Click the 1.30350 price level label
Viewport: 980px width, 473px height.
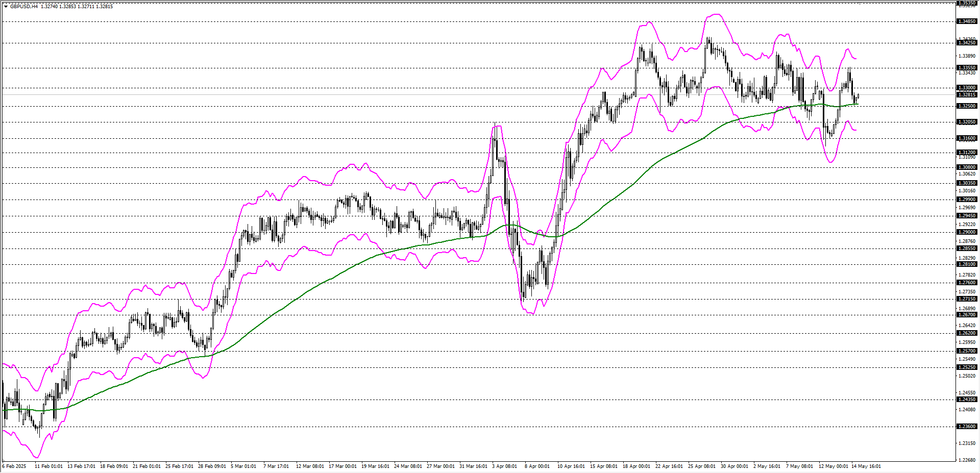[967, 183]
